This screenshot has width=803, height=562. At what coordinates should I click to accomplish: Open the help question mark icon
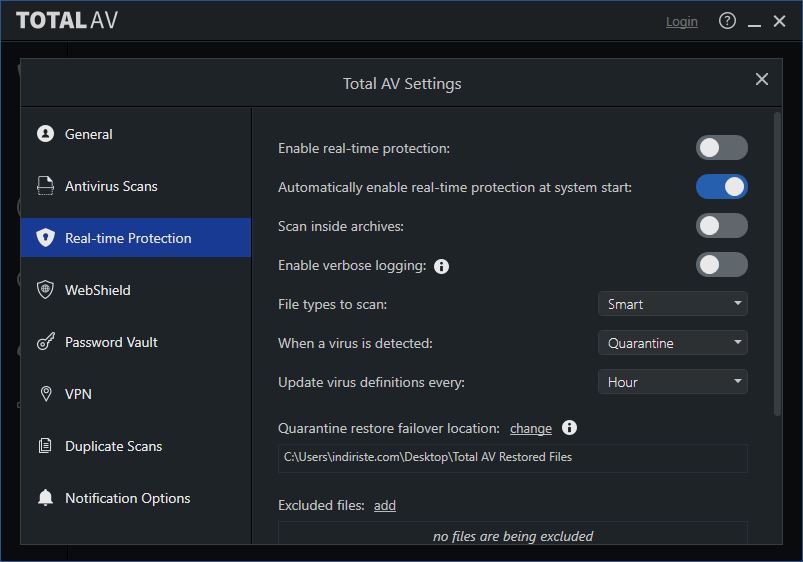coord(727,21)
